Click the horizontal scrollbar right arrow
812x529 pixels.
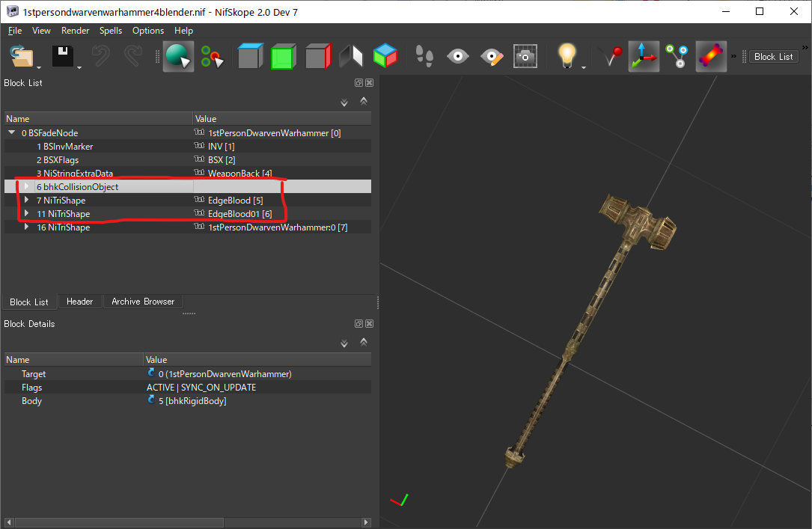(366, 522)
